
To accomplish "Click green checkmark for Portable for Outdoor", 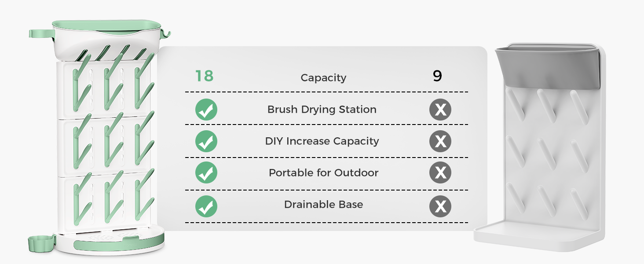I will pos(206,173).
